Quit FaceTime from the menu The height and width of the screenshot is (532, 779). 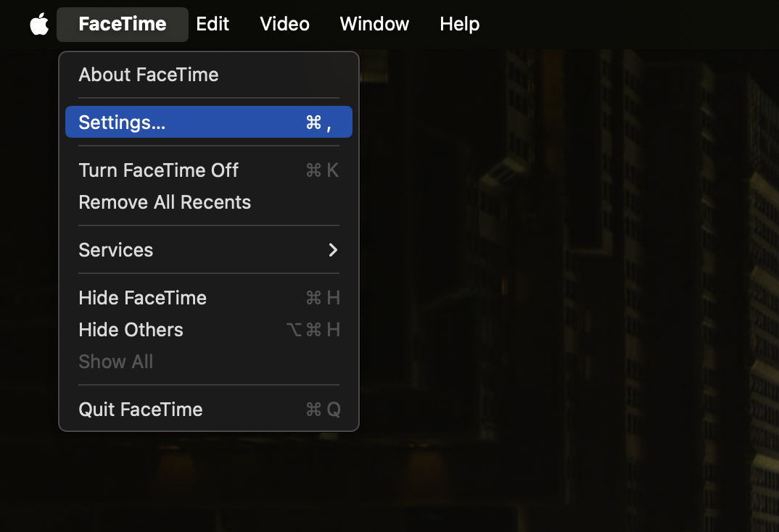pyautogui.click(x=140, y=410)
